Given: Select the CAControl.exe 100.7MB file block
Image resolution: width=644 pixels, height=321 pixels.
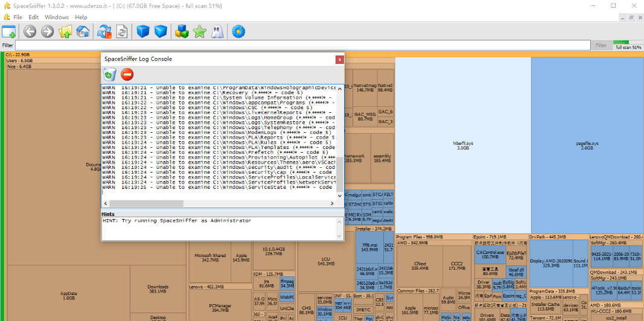Looking at the screenshot, I should [489, 255].
